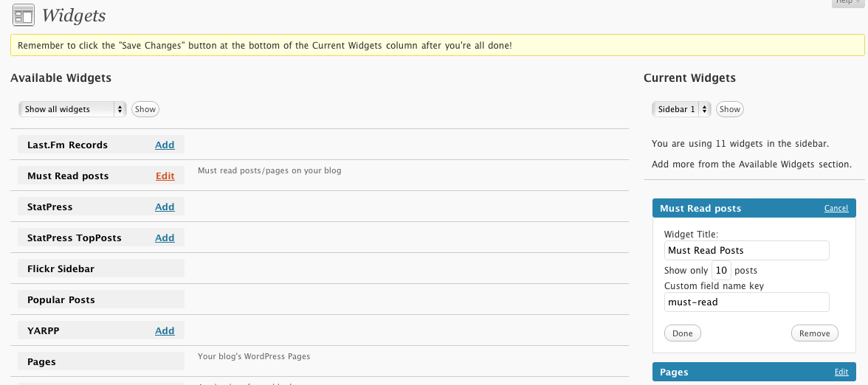The height and width of the screenshot is (385, 868).
Task: Remove the Must Read posts widget
Action: point(815,333)
